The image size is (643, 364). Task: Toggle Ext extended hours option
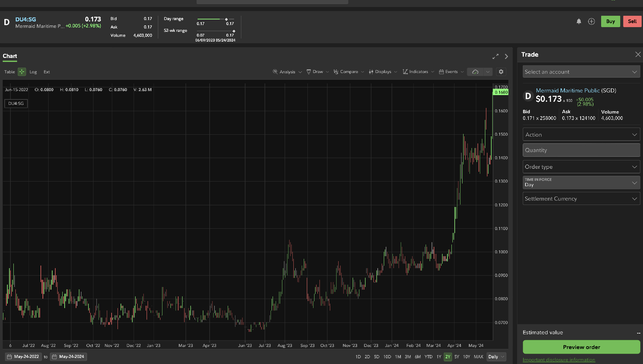[47, 72]
